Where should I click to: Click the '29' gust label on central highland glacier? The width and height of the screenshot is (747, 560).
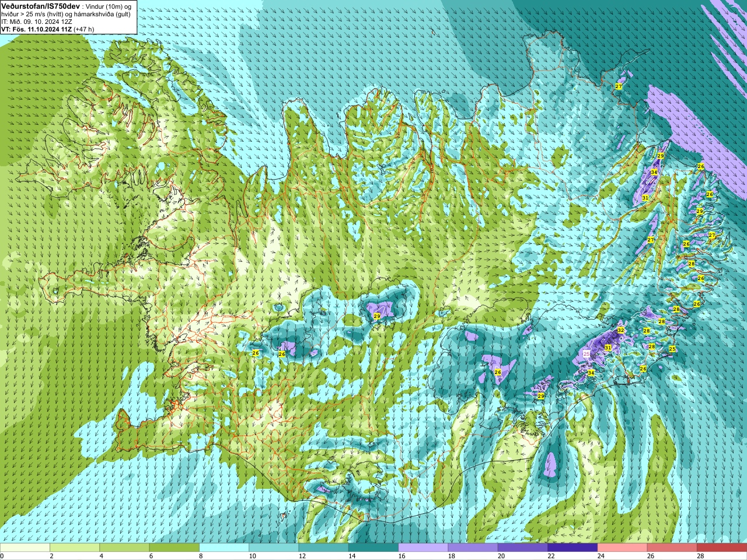[377, 316]
